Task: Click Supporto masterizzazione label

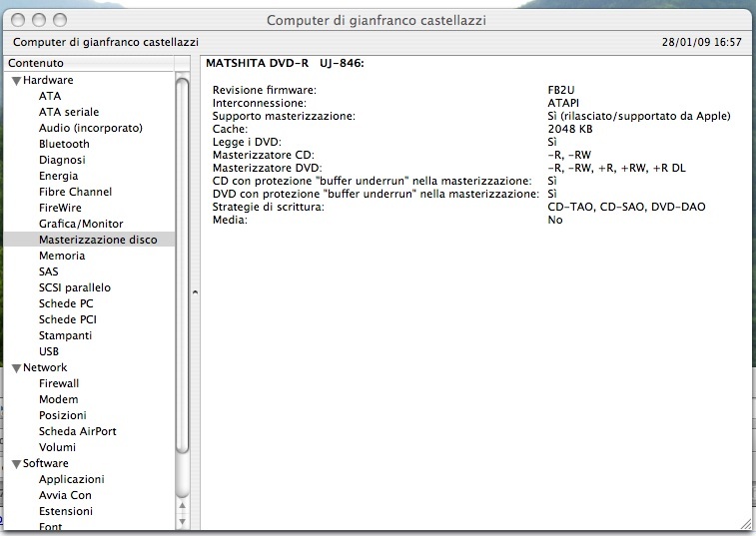Action: (x=284, y=116)
